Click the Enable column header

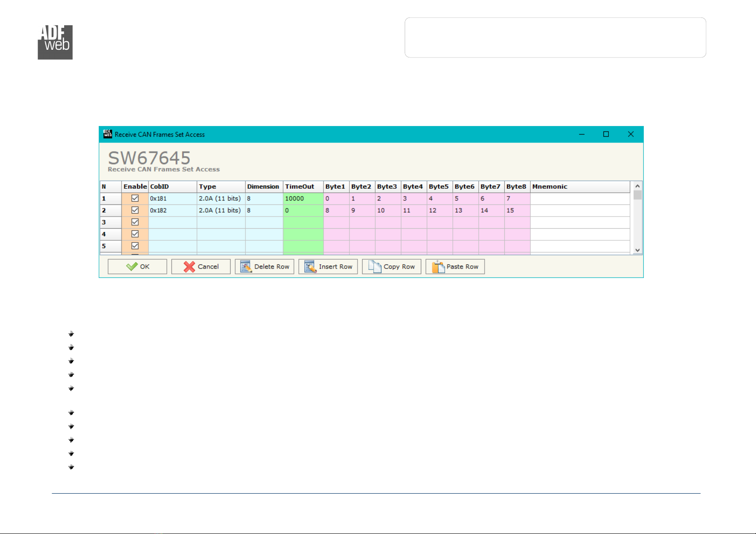[135, 187]
